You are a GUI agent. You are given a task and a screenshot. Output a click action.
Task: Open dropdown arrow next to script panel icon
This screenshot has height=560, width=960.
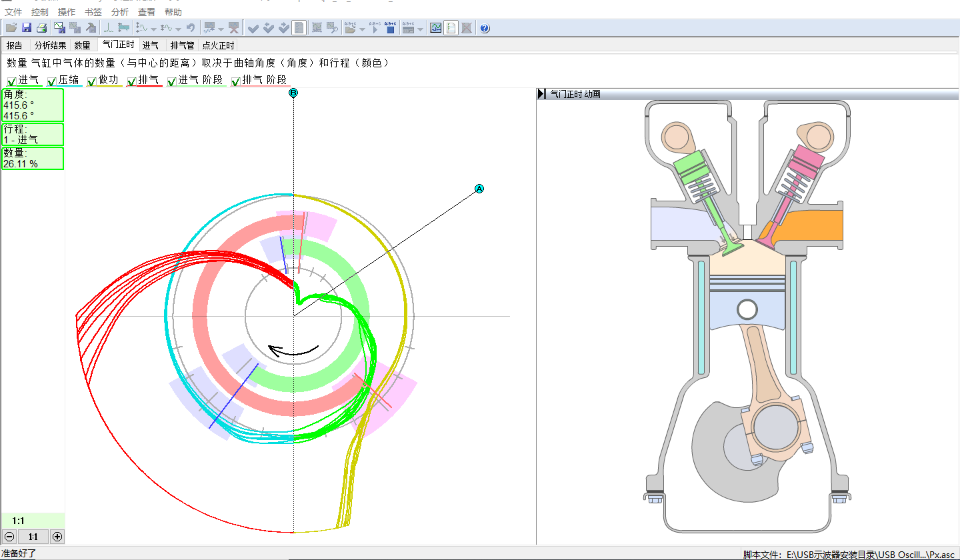420,29
